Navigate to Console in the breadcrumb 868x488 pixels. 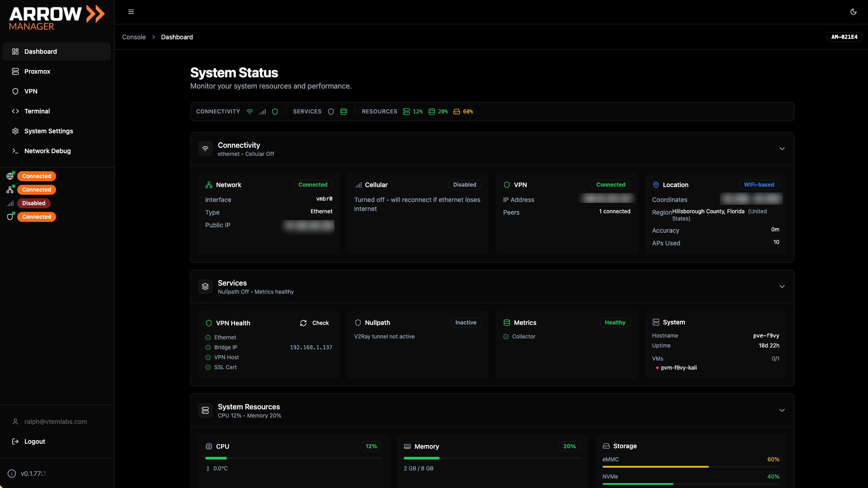pyautogui.click(x=134, y=37)
